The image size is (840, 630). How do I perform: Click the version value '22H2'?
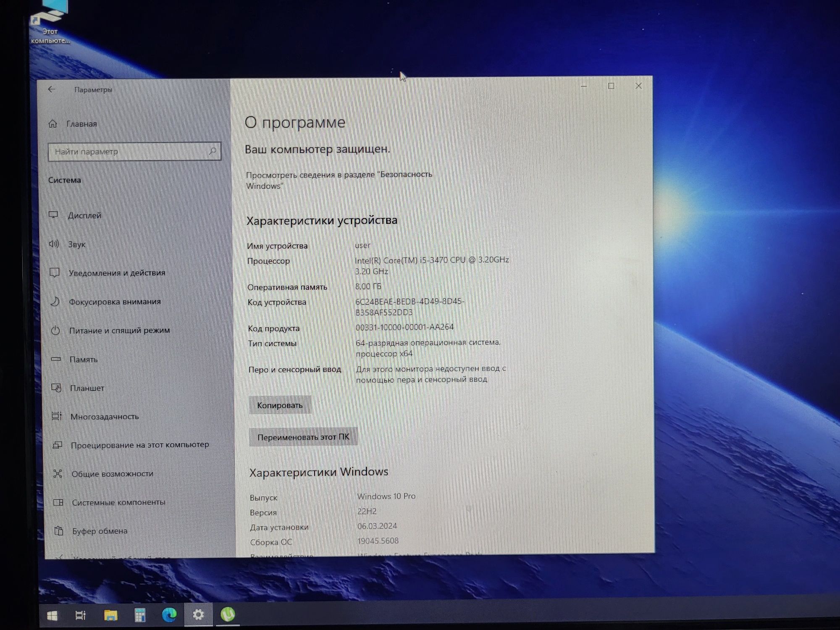367,511
